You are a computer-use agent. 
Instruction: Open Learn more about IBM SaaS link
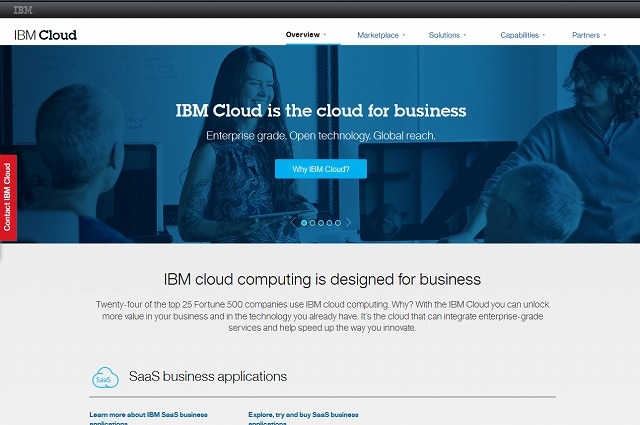(x=149, y=418)
